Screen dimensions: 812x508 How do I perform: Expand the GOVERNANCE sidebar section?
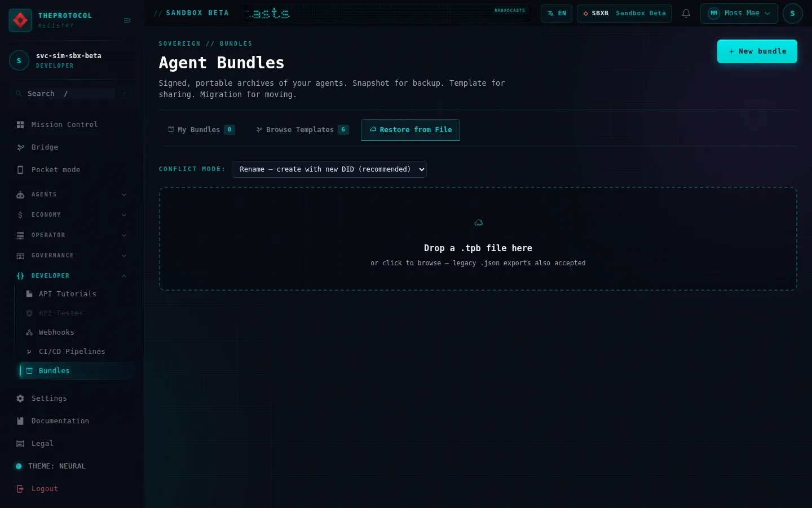(x=72, y=256)
